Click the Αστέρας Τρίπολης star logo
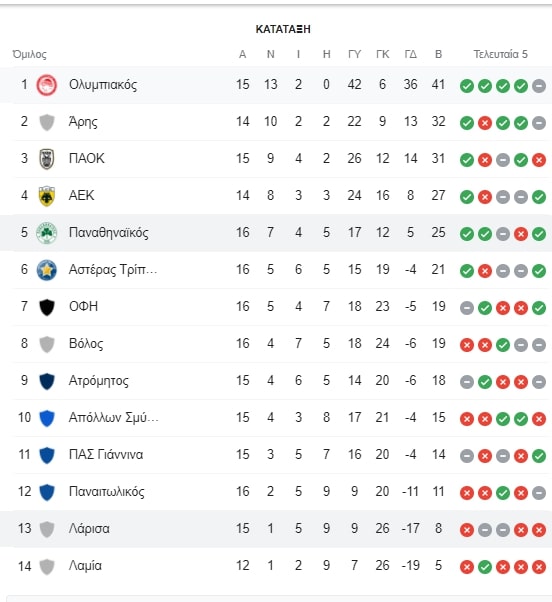 click(46, 270)
